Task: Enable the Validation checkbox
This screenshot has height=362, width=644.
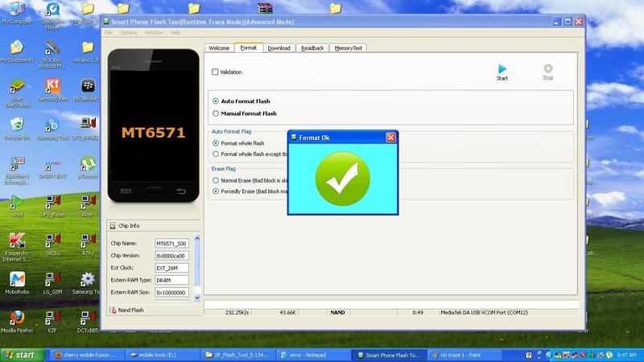Action: pos(215,72)
